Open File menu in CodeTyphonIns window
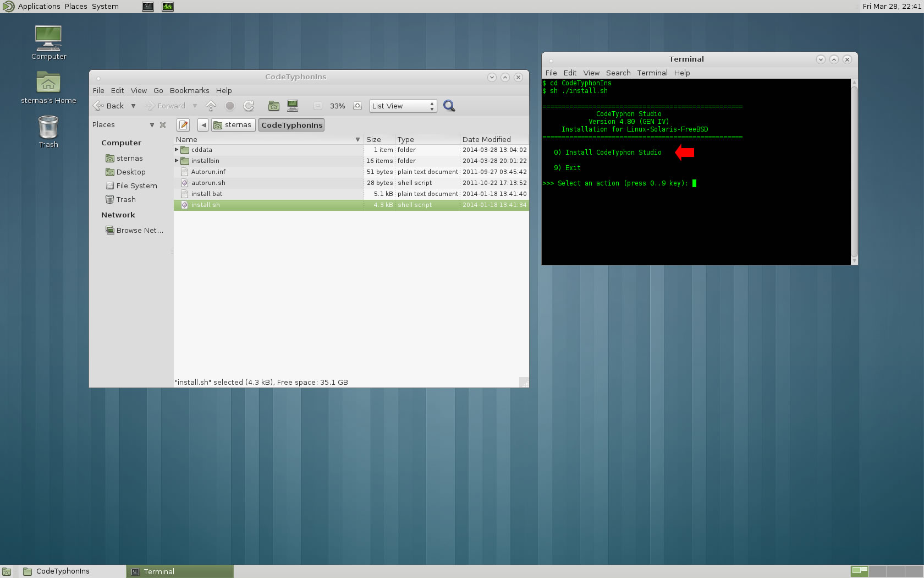 (x=98, y=90)
